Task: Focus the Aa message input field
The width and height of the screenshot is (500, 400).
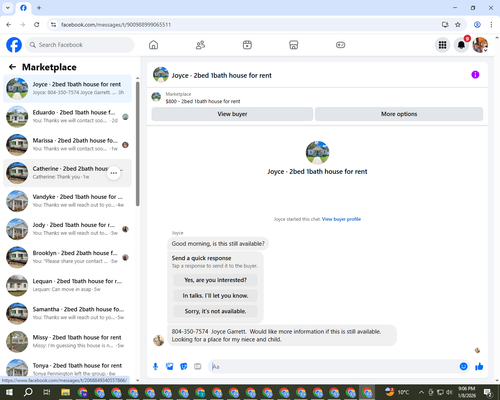Action: pos(333,367)
